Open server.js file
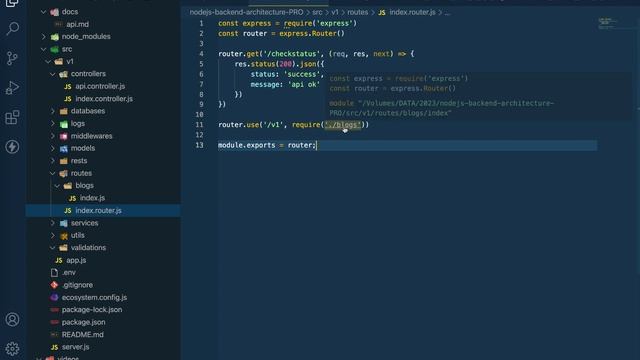The image size is (640, 360). pyautogui.click(x=75, y=347)
